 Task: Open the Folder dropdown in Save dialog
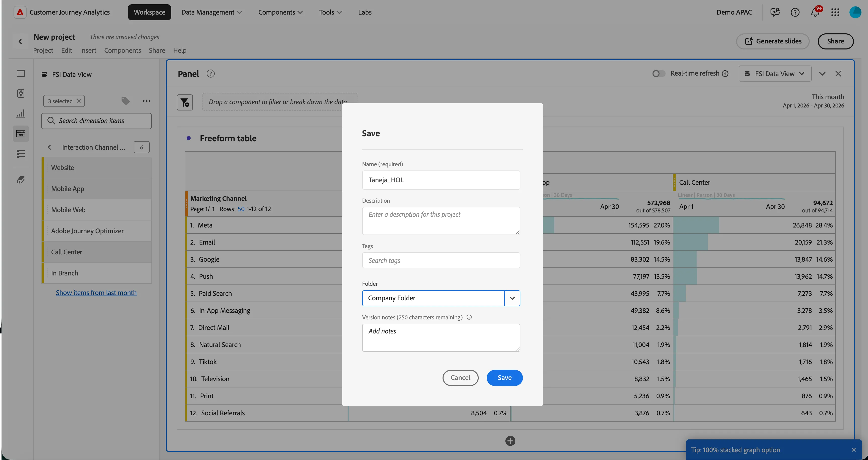click(x=512, y=298)
